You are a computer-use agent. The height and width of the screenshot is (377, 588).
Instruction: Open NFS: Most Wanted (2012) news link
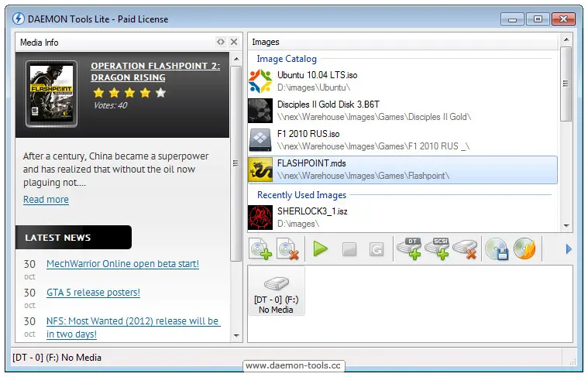tap(133, 327)
